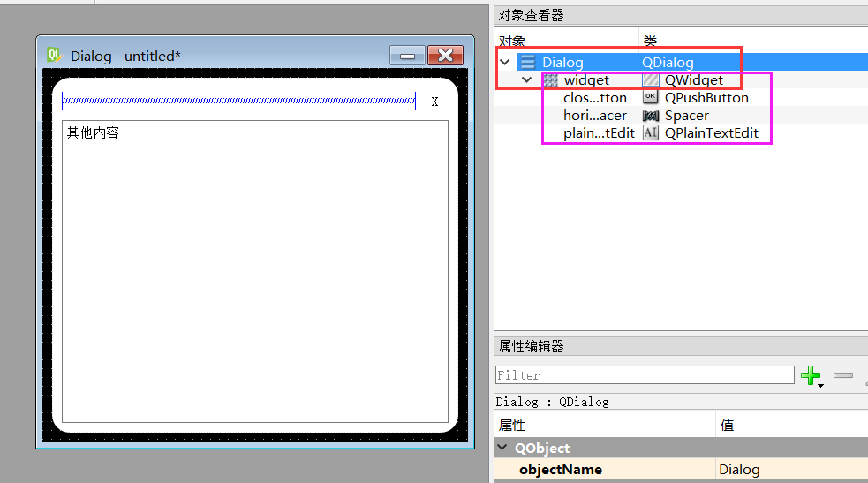Image resolution: width=868 pixels, height=483 pixels.
Task: Click the QPlainTextEdit class icon
Action: tap(651, 133)
